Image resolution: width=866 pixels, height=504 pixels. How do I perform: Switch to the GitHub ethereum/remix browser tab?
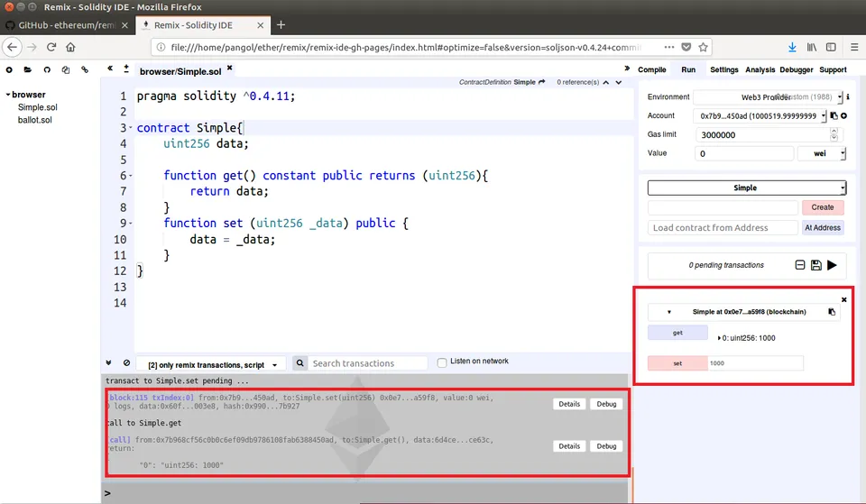coord(66,25)
